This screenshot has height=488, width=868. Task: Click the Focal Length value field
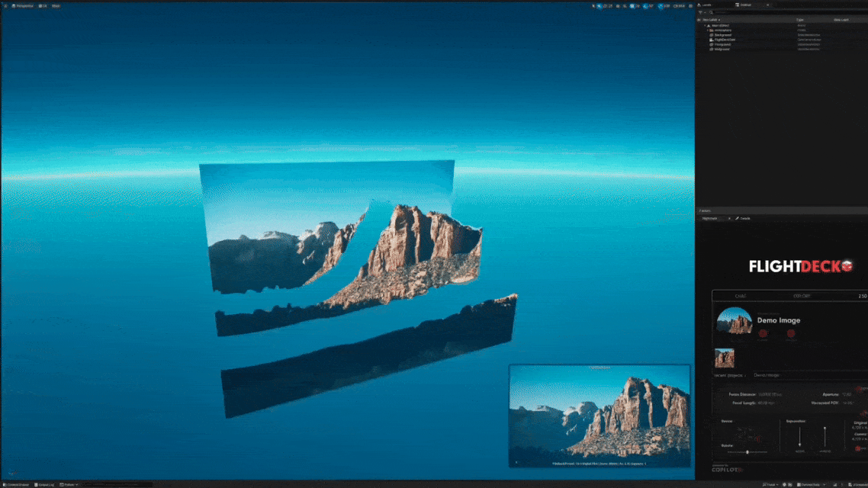766,403
